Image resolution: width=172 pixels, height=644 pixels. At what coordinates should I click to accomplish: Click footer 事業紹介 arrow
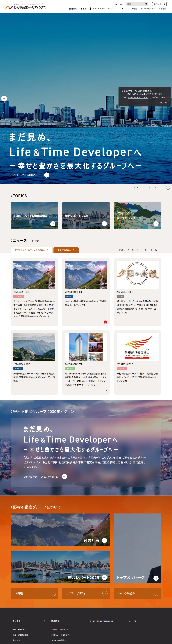[83, 621]
